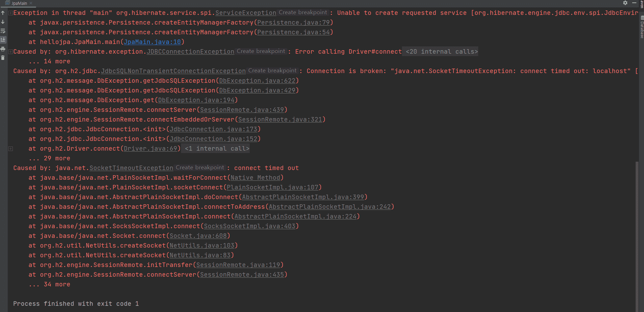Click Create breakpoint beside ServiceException
This screenshot has height=312, width=644.
click(x=303, y=12)
